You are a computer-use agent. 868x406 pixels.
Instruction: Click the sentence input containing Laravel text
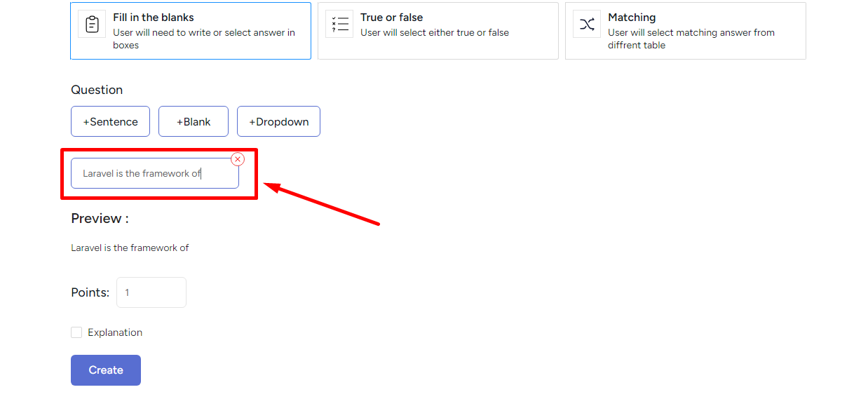click(x=155, y=173)
